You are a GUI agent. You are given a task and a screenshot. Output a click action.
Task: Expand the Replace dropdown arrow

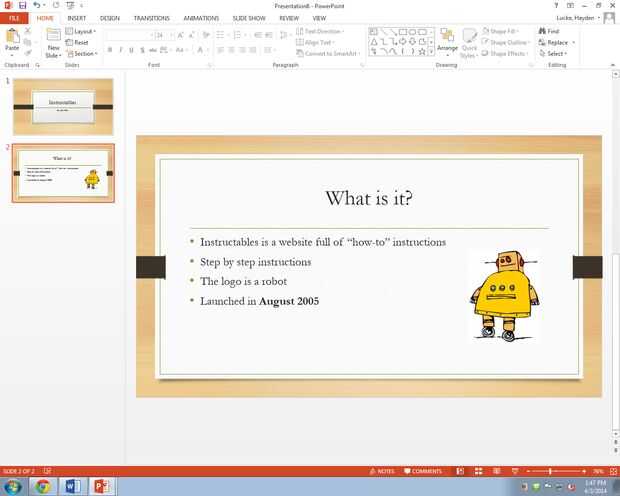click(x=573, y=42)
